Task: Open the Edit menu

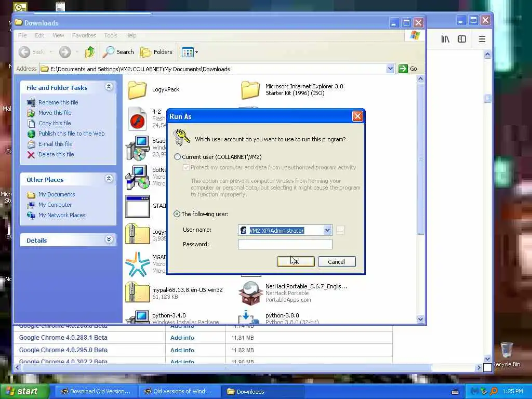Action: pyautogui.click(x=39, y=35)
